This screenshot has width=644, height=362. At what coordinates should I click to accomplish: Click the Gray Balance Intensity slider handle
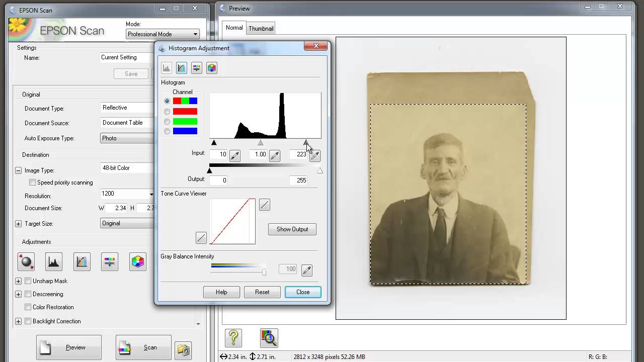click(x=264, y=271)
